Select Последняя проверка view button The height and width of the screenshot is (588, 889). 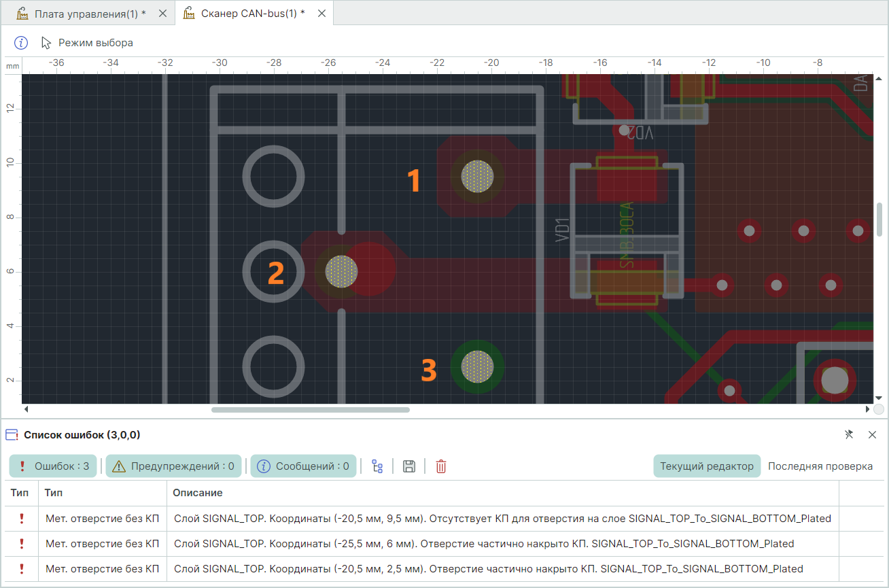[x=820, y=466]
